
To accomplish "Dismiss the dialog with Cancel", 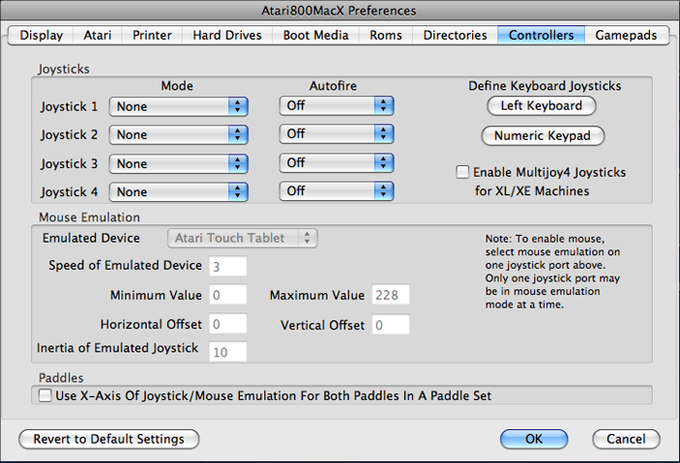I will click(x=626, y=438).
